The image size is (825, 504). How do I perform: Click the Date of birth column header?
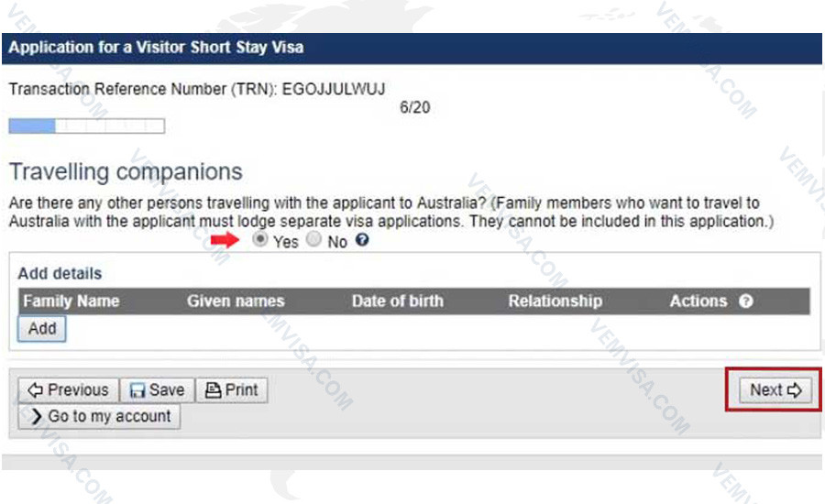click(397, 301)
